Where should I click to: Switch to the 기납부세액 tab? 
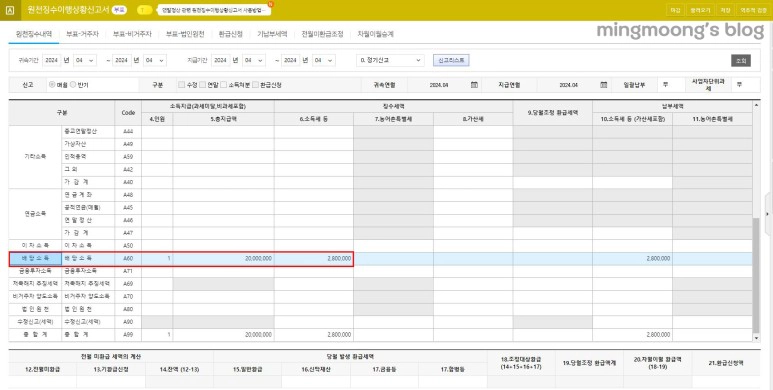(x=272, y=35)
